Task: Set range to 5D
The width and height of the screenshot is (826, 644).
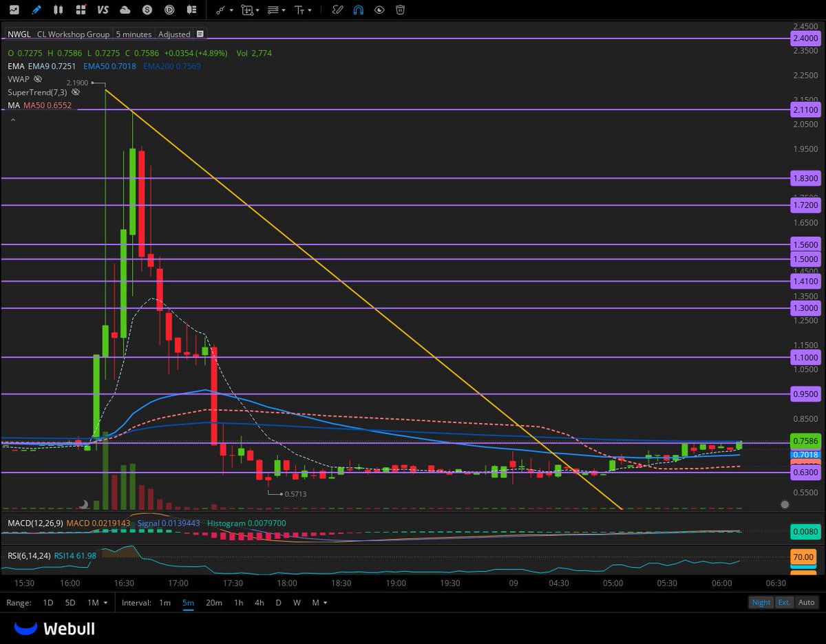Action: point(70,603)
